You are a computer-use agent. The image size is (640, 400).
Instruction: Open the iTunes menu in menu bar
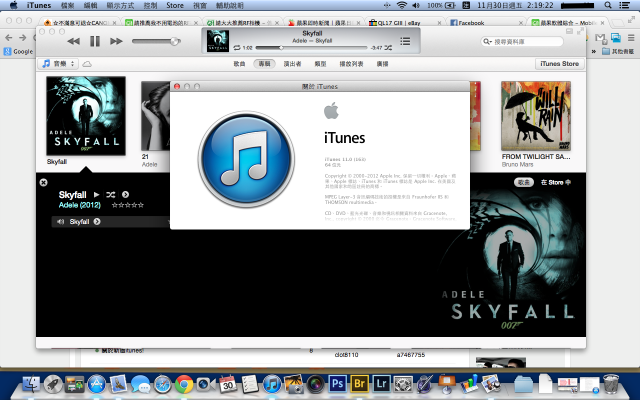(x=39, y=5)
